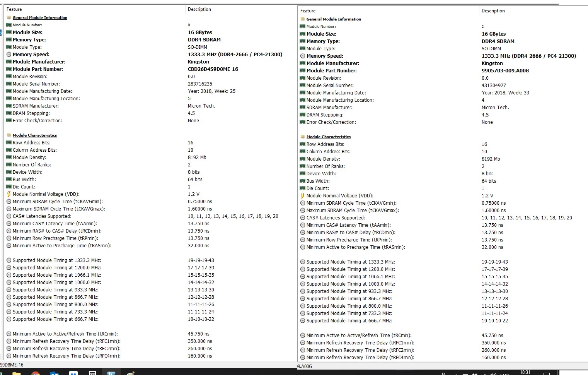Click the clock icon beside 1333.3 MHz timing, right panel
This screenshot has width=588, height=375.
[x=303, y=262]
